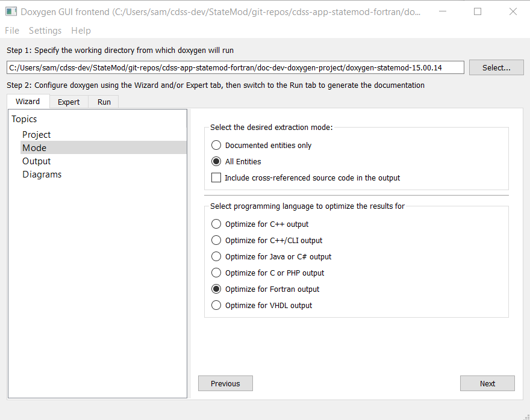This screenshot has width=530, height=420.
Task: Switch to the Expert tab
Action: [x=69, y=102]
